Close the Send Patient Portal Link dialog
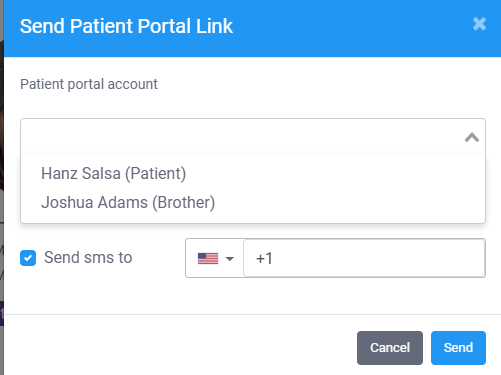501x375 pixels. [479, 24]
